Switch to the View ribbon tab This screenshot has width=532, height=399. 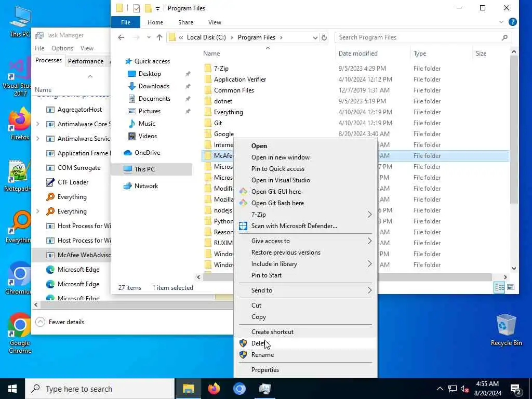point(215,22)
